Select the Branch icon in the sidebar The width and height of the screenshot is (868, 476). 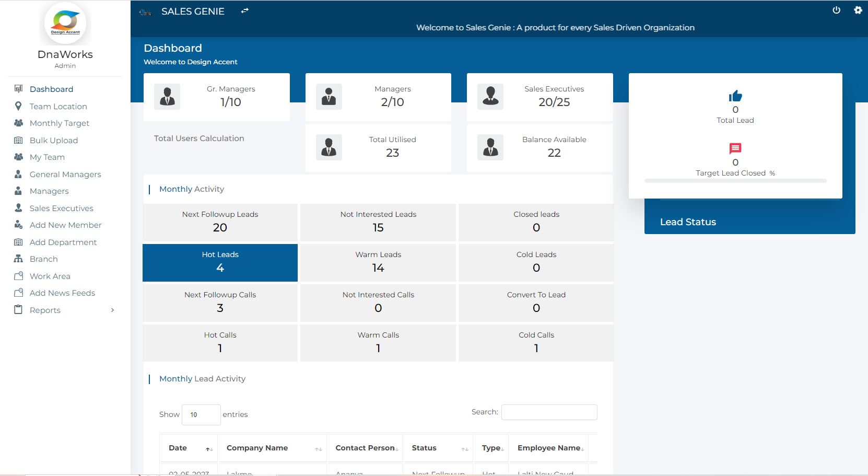18,259
